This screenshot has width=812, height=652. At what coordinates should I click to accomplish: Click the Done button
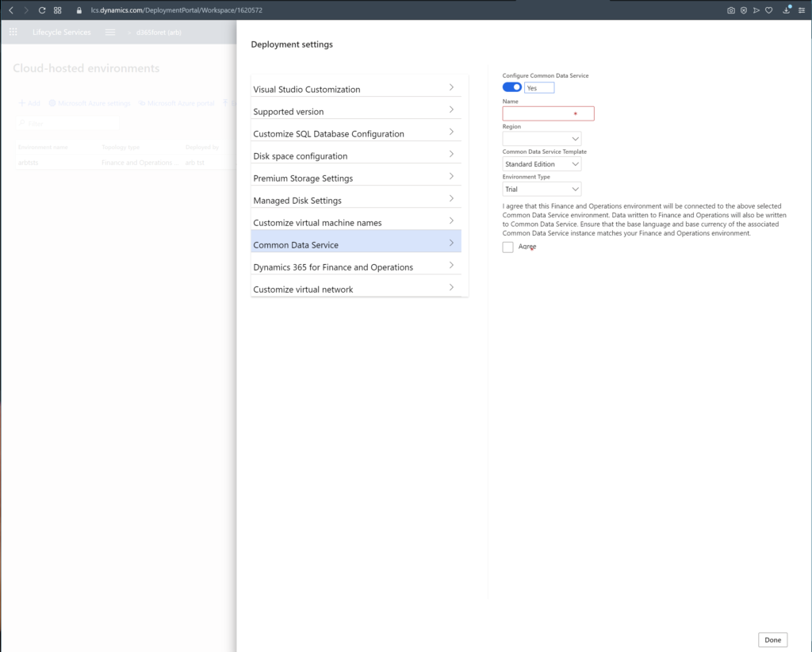click(772, 639)
